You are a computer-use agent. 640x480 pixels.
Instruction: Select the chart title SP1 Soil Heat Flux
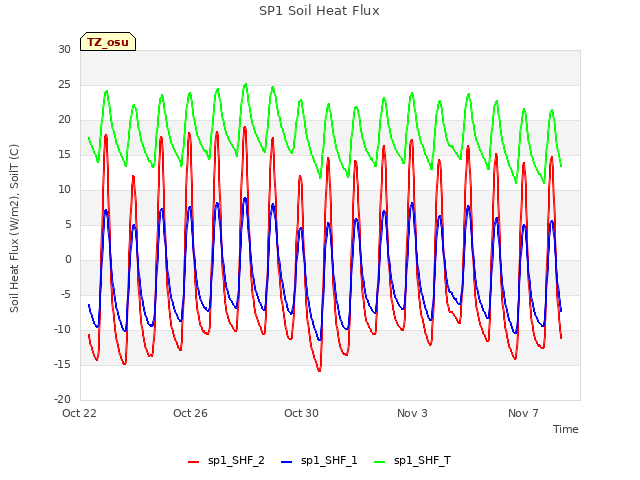319,11
